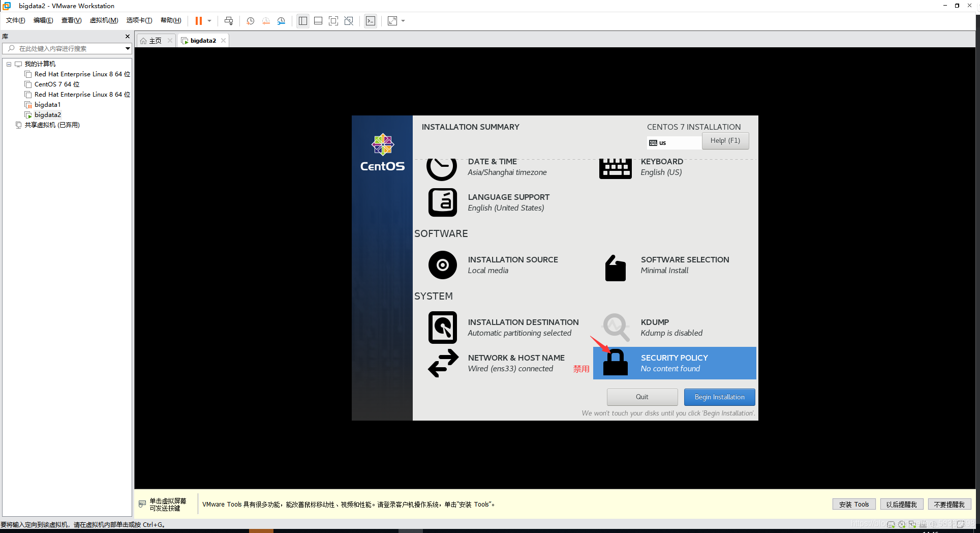Viewport: 980px width, 533px height.
Task: Open the 选项卡(T) menu
Action: point(139,20)
